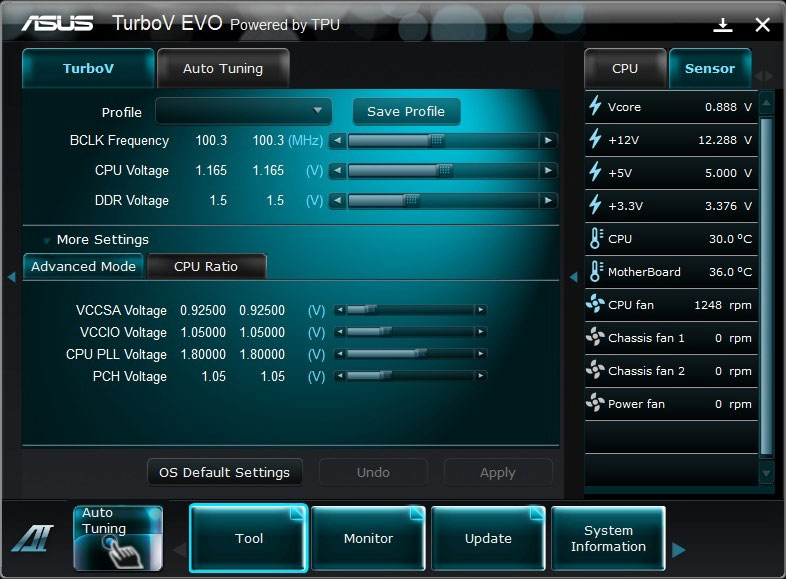The height and width of the screenshot is (579, 786).
Task: Open System Information
Action: tap(609, 538)
